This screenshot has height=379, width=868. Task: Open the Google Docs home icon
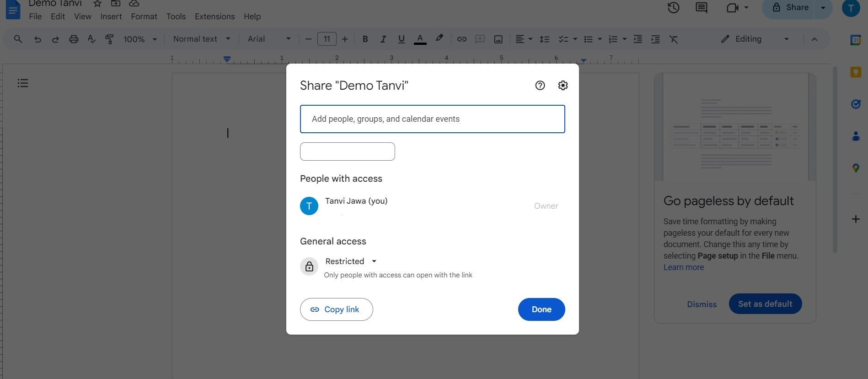click(x=13, y=10)
